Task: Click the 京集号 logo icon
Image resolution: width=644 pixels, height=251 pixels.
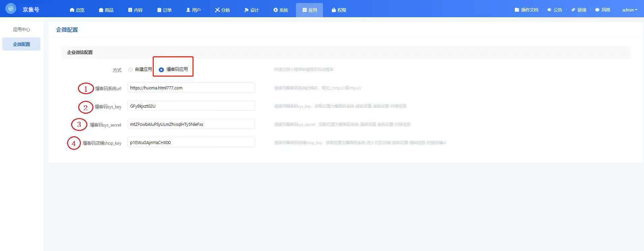Action: coord(11,8)
